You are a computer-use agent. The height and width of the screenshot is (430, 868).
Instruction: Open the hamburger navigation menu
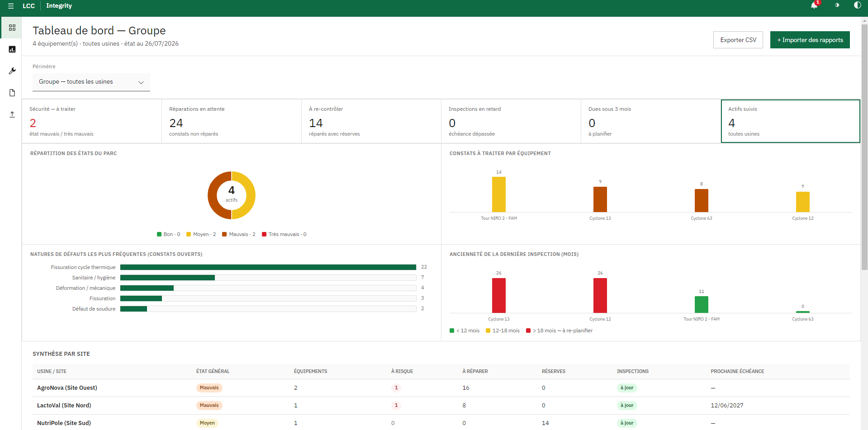point(11,6)
